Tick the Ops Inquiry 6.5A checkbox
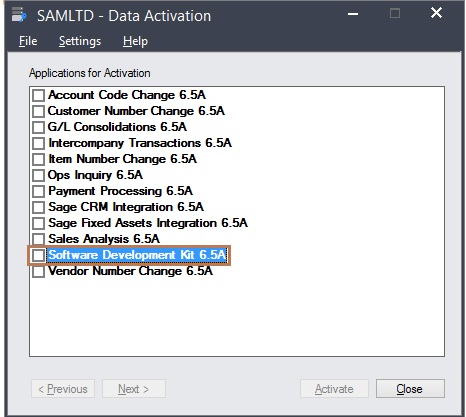466x417 pixels. tap(38, 175)
